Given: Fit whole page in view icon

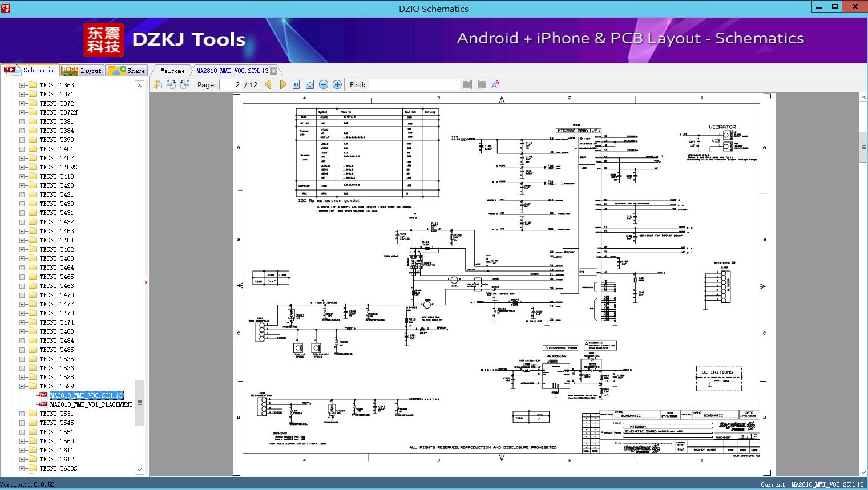Looking at the screenshot, I should (310, 84).
